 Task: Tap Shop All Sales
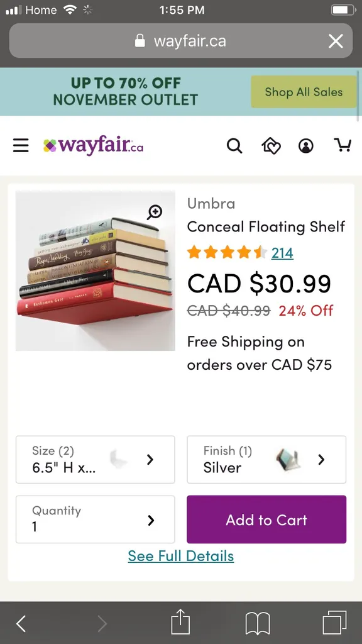304,92
